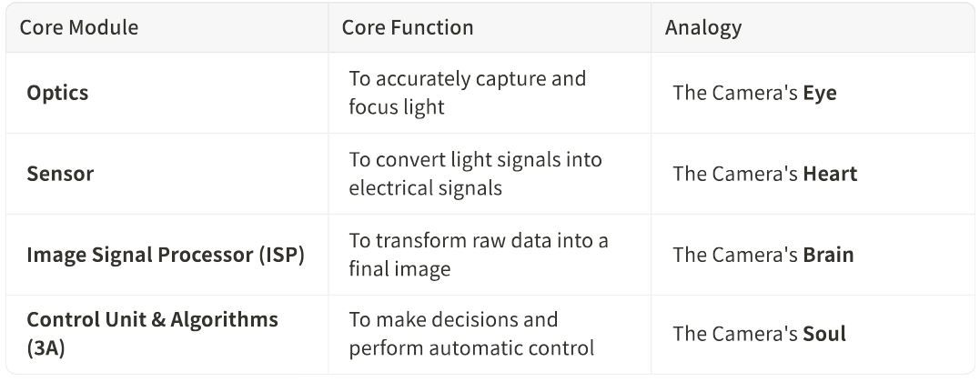Select the Sensor module cell
The image size is (980, 382).
(x=60, y=174)
